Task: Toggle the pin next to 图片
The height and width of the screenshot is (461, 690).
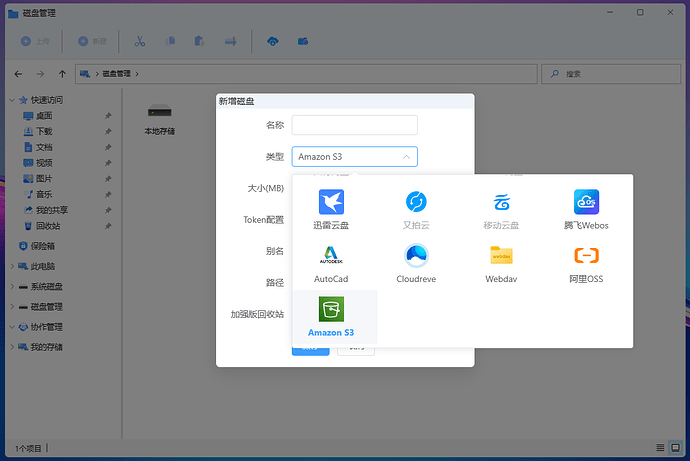Action: (x=108, y=179)
